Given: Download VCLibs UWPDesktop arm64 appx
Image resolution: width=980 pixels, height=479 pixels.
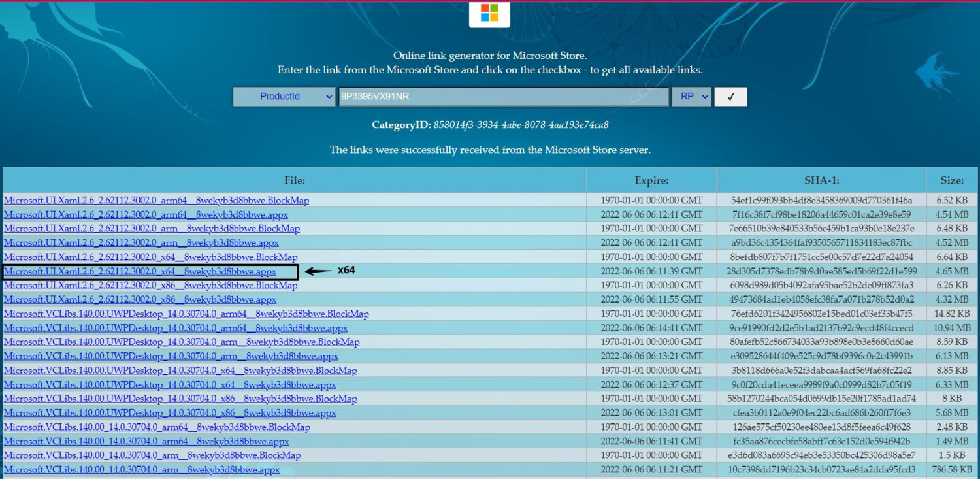Looking at the screenshot, I should coord(176,328).
